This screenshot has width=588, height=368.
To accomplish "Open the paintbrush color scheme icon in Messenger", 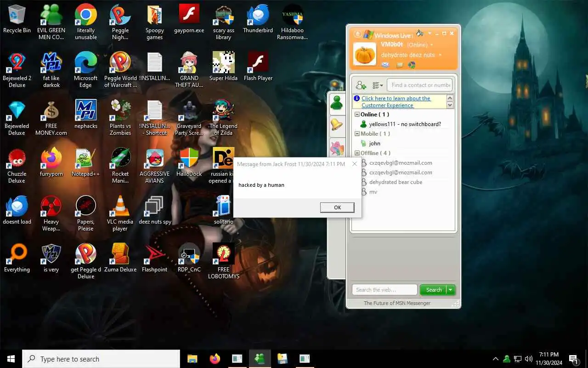I will point(419,33).
